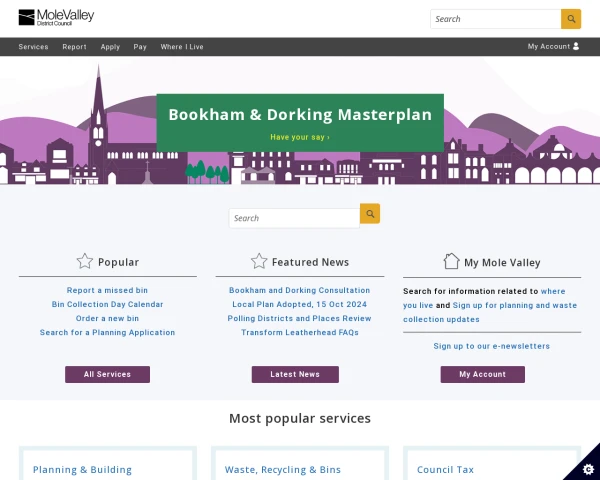The width and height of the screenshot is (600, 480).
Task: Focus the header search field
Action: [496, 19]
